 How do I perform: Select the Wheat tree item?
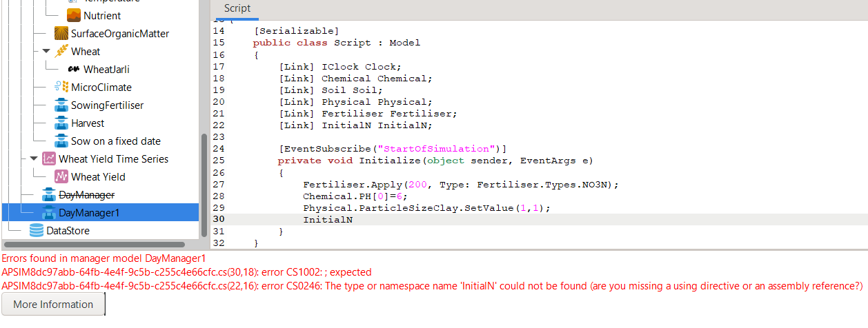86,51
